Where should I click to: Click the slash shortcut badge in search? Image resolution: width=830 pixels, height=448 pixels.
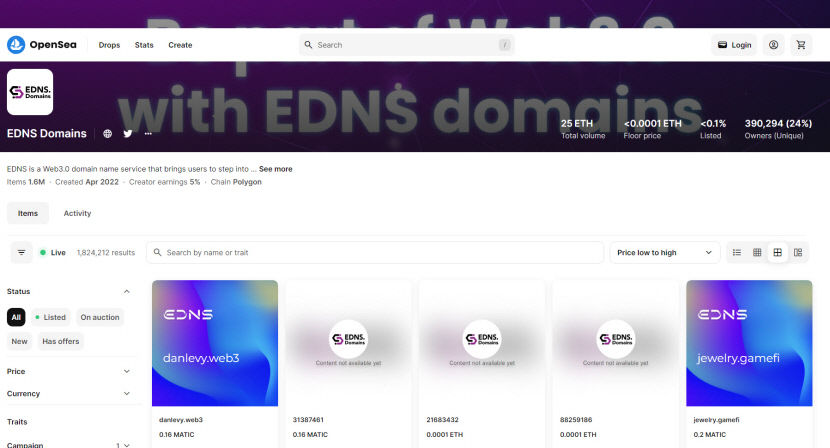pyautogui.click(x=504, y=45)
